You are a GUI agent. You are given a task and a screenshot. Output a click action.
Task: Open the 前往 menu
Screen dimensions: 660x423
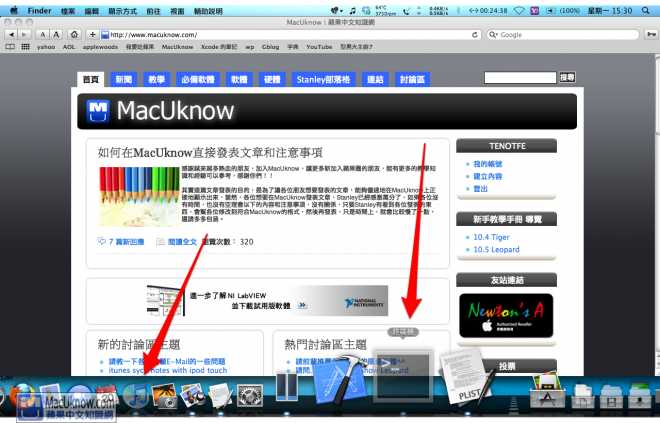(154, 11)
